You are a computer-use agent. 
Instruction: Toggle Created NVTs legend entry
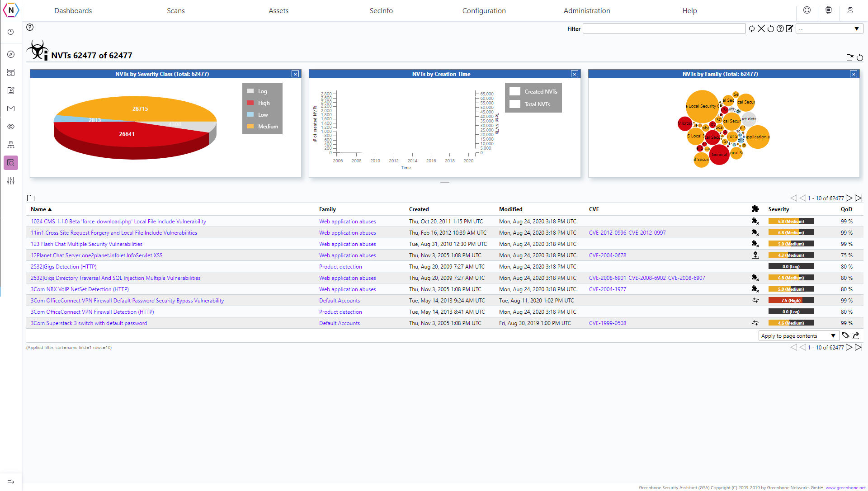coord(533,91)
